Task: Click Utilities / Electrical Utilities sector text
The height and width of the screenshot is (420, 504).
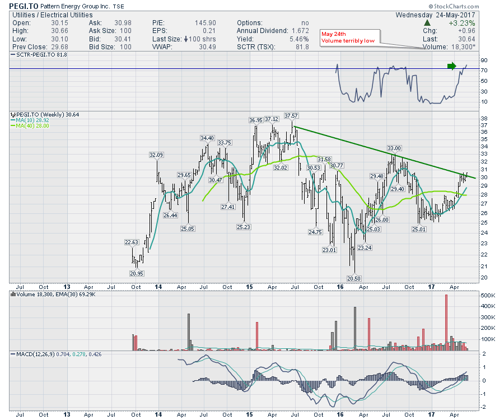Action: pos(53,15)
